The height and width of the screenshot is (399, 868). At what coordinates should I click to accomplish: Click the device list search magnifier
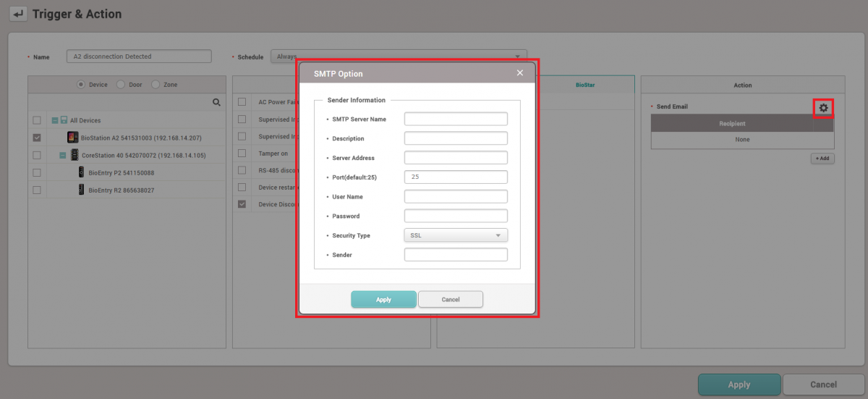click(216, 103)
